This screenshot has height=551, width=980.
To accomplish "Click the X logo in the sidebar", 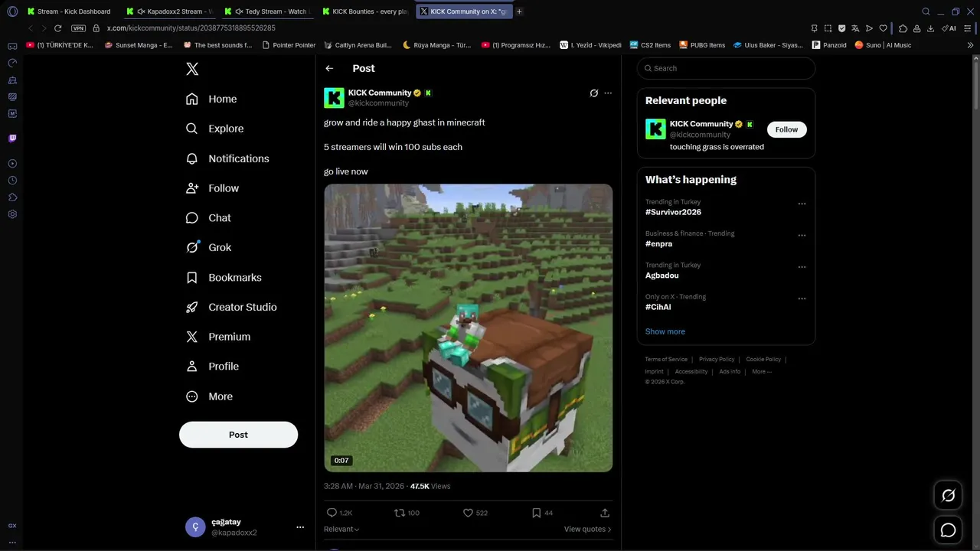I will coord(192,69).
